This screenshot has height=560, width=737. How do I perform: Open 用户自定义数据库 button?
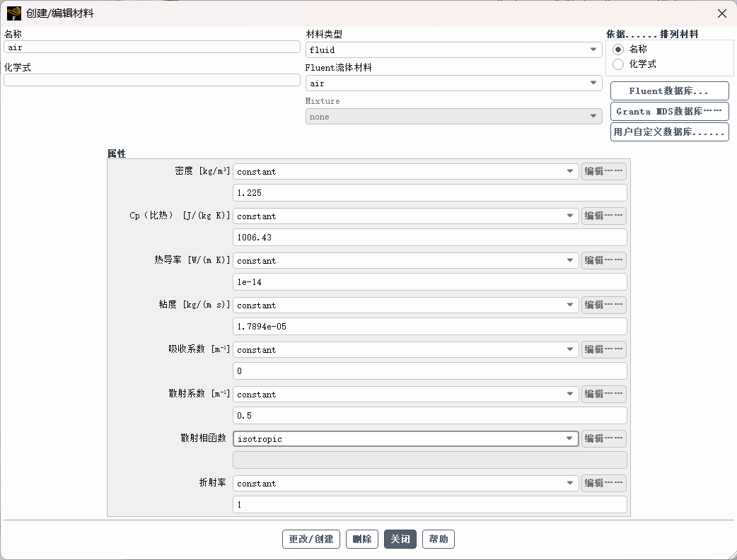669,132
